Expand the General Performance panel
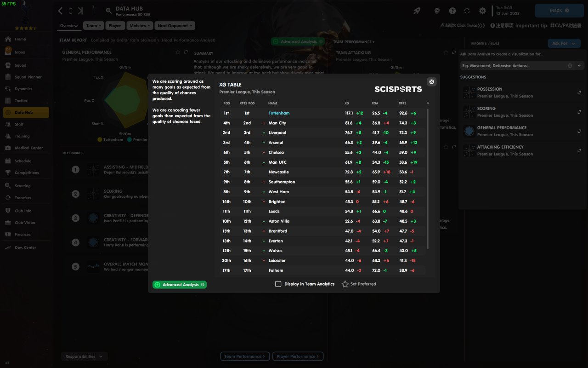This screenshot has height=368, width=588. (x=186, y=52)
